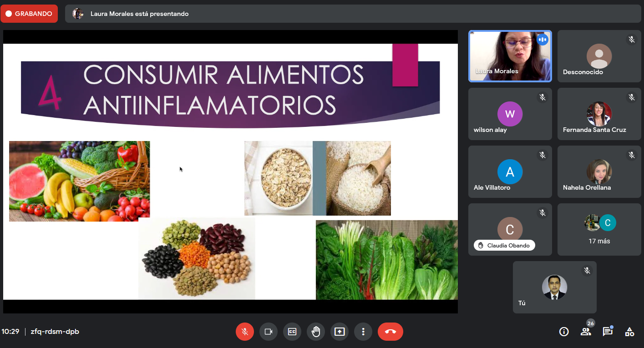Show the participants list icon
Image resolution: width=644 pixels, height=348 pixels.
586,332
